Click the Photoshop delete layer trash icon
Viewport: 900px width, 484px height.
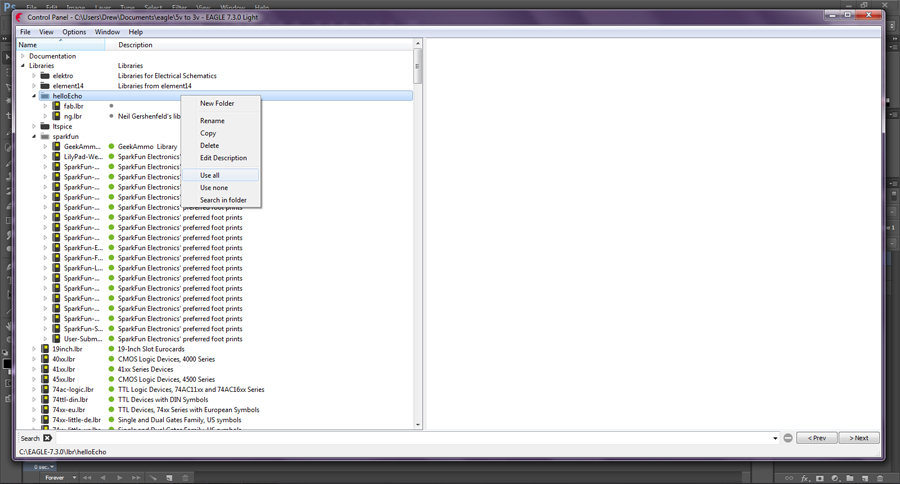(x=880, y=478)
